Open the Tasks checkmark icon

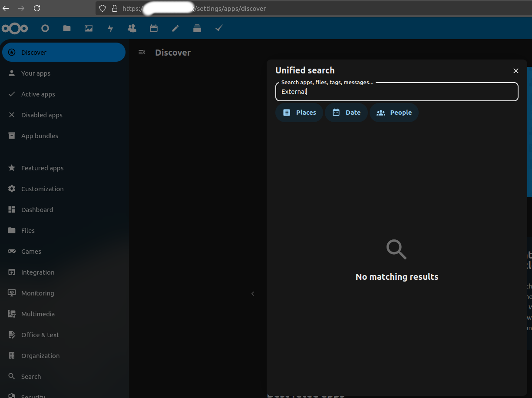click(219, 28)
